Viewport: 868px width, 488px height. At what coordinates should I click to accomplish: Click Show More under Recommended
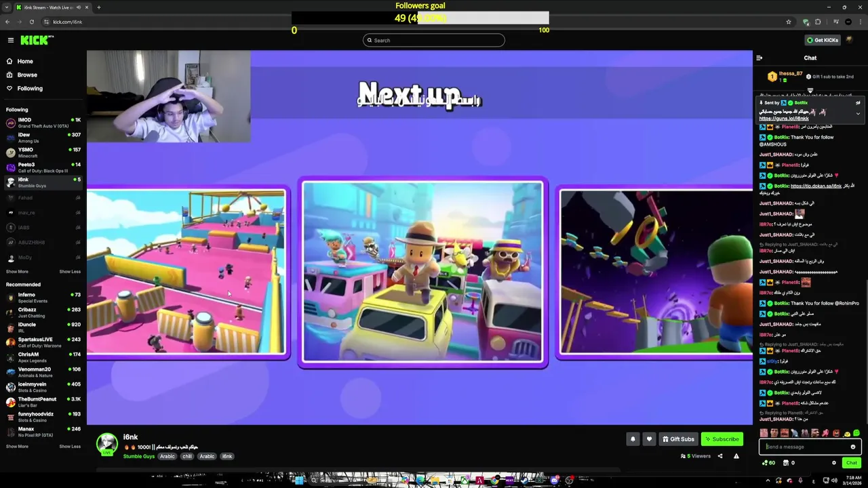pos(17,446)
